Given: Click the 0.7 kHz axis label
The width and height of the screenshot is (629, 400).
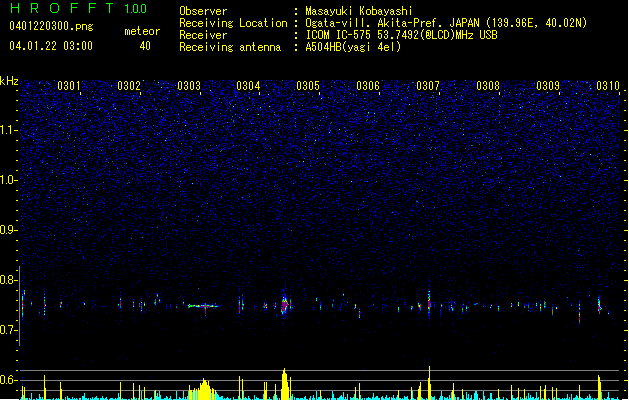Looking at the screenshot, I should point(8,330).
